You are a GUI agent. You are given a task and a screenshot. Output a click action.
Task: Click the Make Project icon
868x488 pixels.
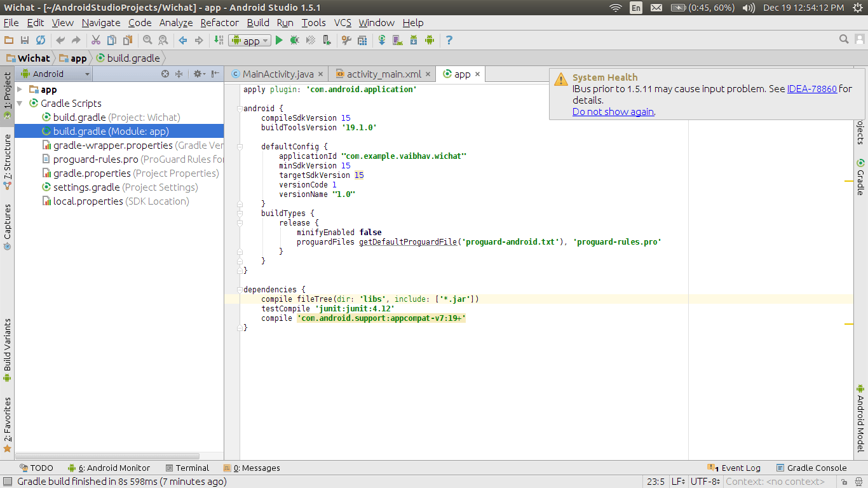coord(219,40)
